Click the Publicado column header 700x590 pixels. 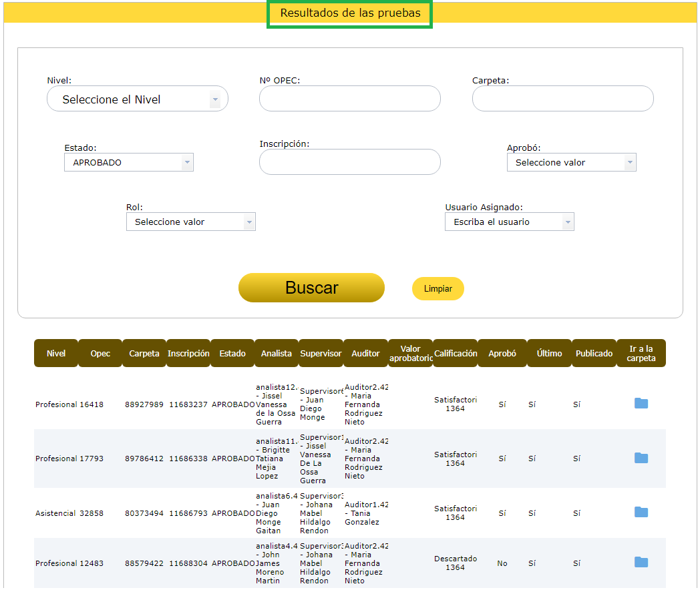pyautogui.click(x=594, y=354)
